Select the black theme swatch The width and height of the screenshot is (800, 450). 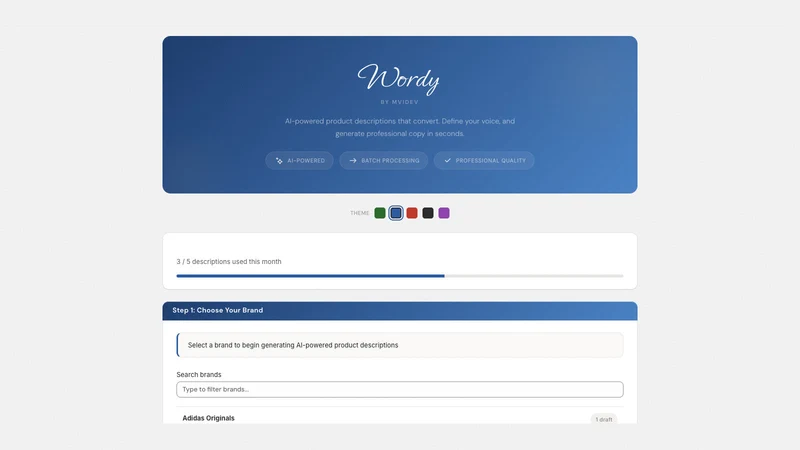pos(428,213)
